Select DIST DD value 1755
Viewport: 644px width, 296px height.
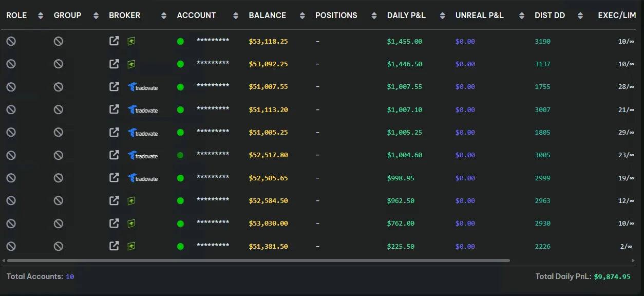click(x=542, y=87)
